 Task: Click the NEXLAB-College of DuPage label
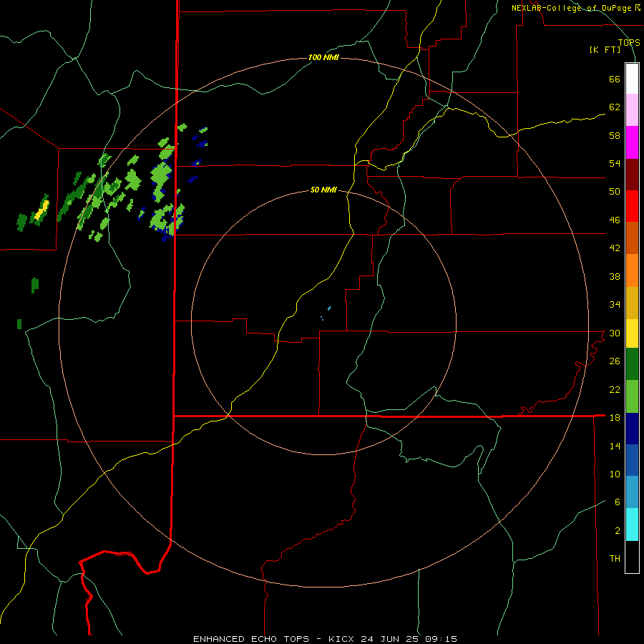(x=572, y=8)
